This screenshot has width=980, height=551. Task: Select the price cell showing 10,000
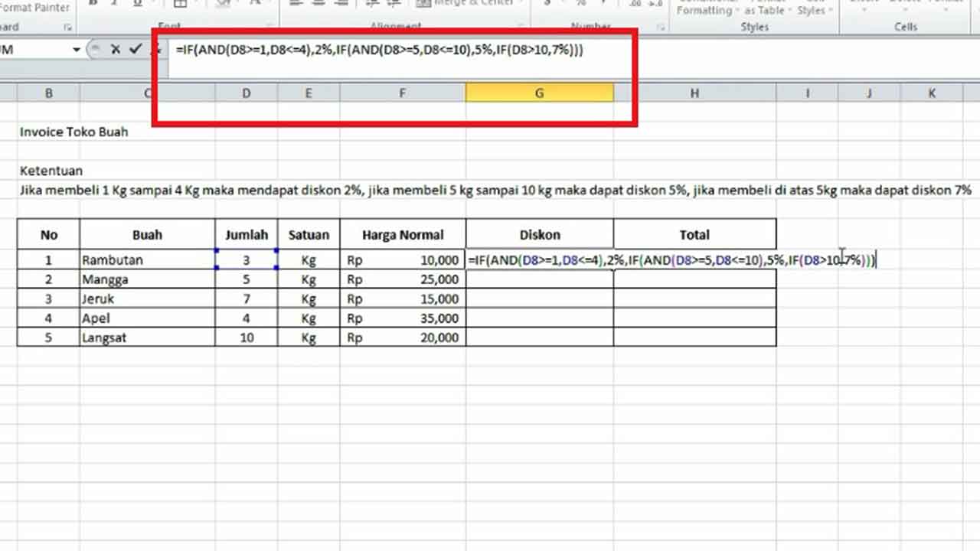[x=403, y=260]
